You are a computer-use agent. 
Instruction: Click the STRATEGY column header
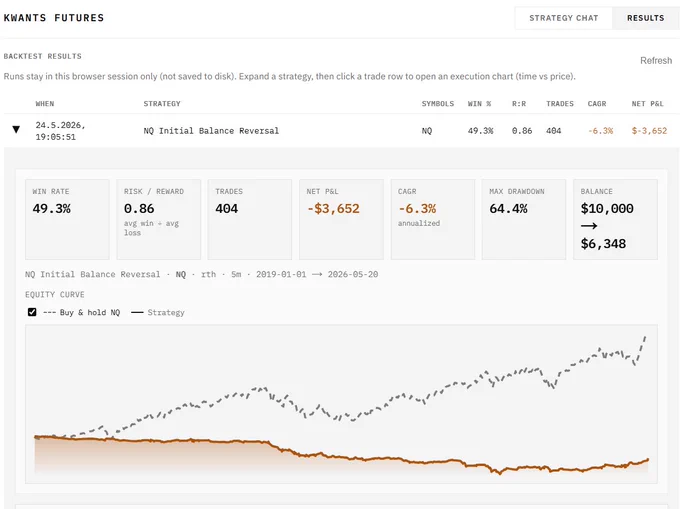click(162, 104)
